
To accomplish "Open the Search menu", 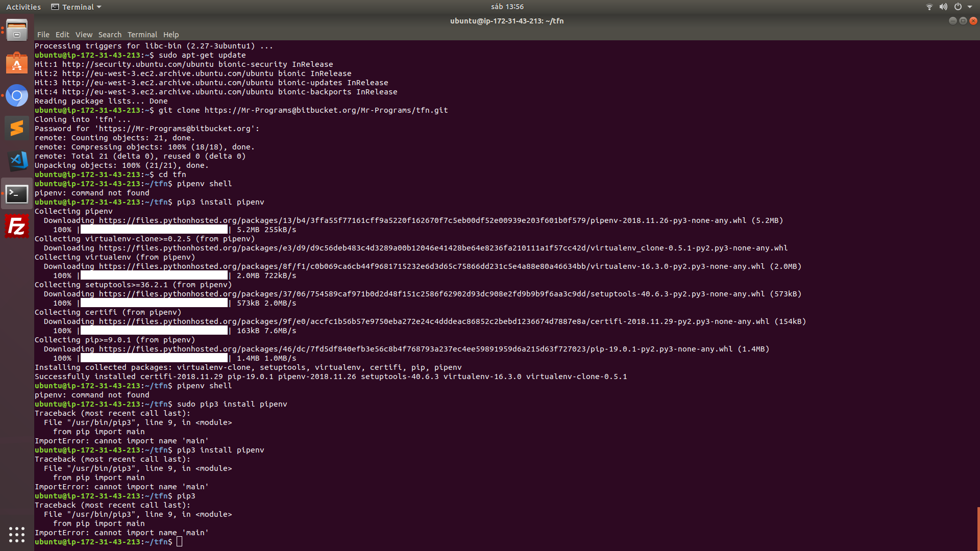I will click(x=110, y=35).
